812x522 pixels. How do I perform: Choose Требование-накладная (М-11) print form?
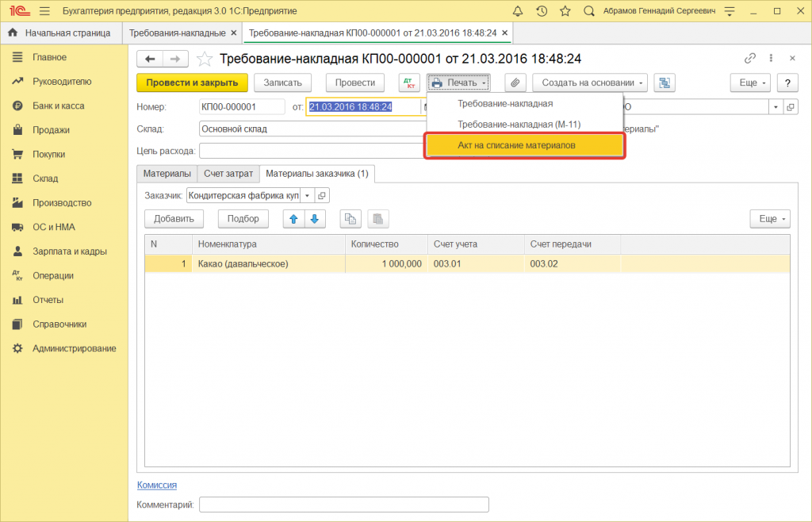click(519, 124)
